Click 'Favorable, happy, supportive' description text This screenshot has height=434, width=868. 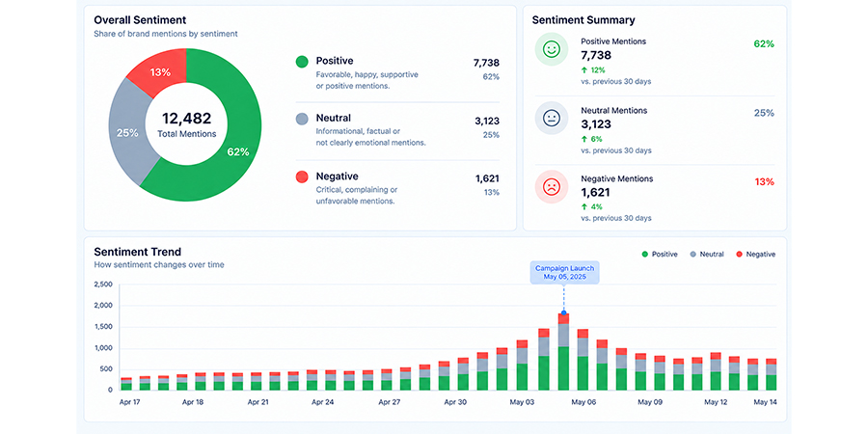pos(367,74)
